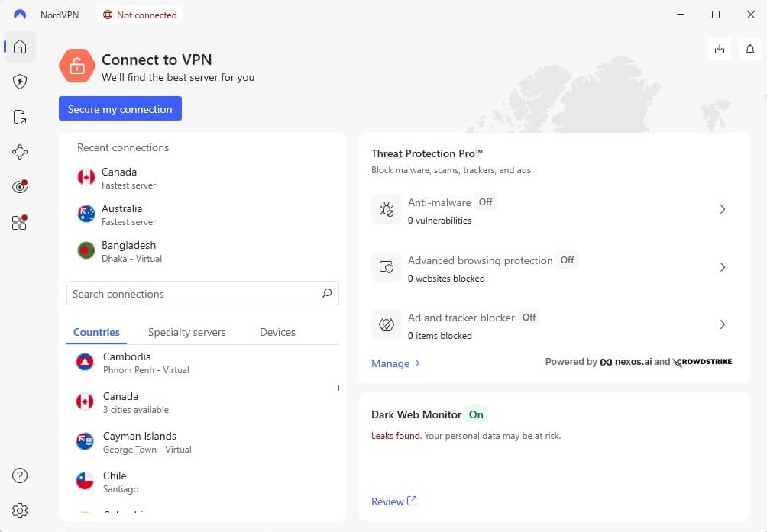Open the More from Nord apps grid
Screen dimensions: 767x532
coord(19,221)
